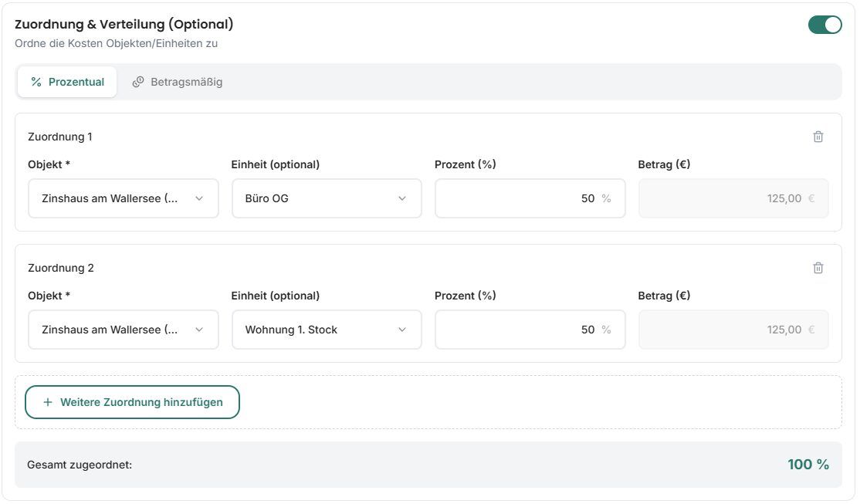Click Prozent field in Zuordnung 1
The width and height of the screenshot is (860, 504).
pos(530,198)
